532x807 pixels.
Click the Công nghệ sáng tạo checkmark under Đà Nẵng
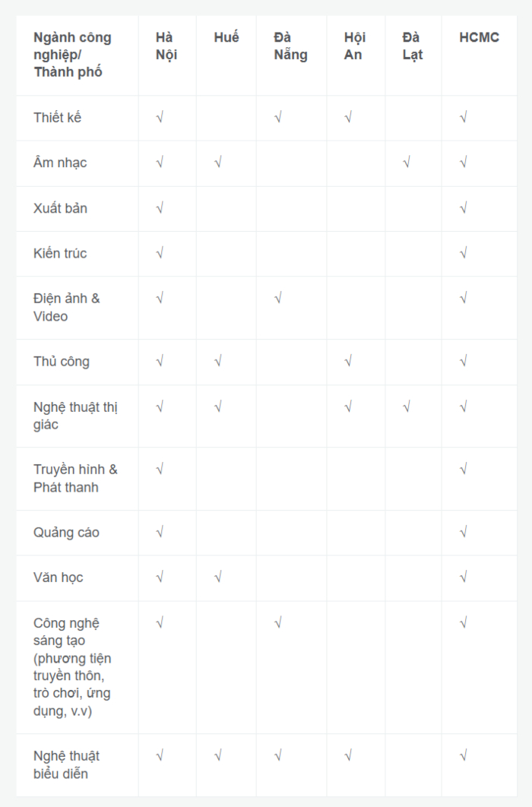tap(278, 623)
